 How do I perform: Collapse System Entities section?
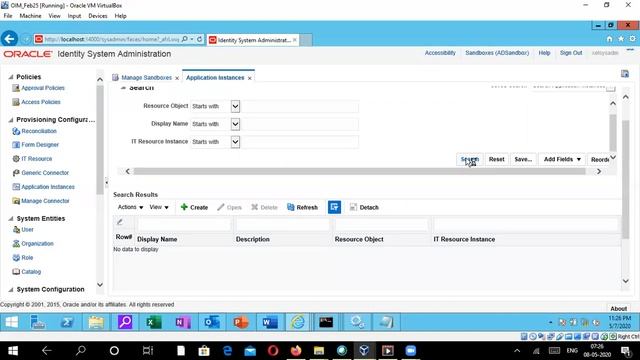pyautogui.click(x=11, y=219)
